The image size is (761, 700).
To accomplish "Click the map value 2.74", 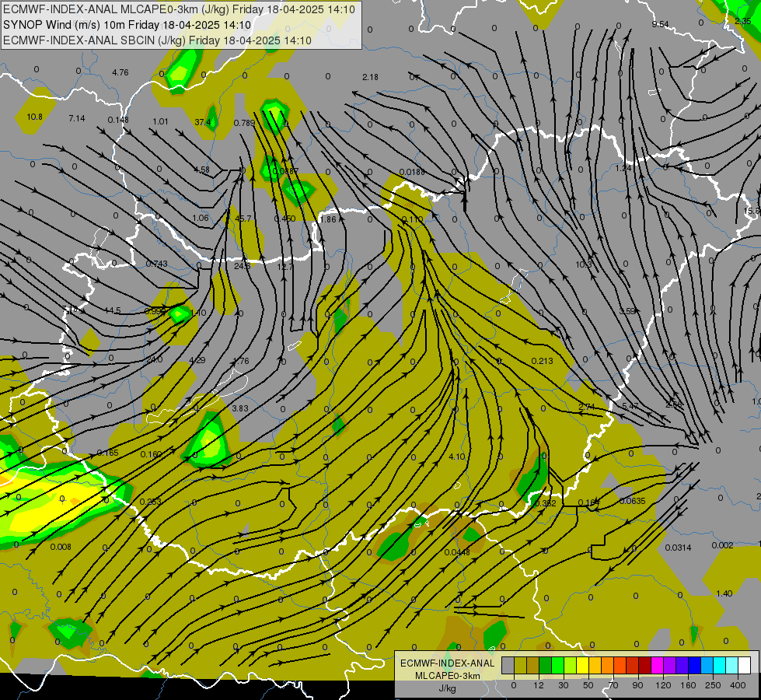I will (587, 407).
